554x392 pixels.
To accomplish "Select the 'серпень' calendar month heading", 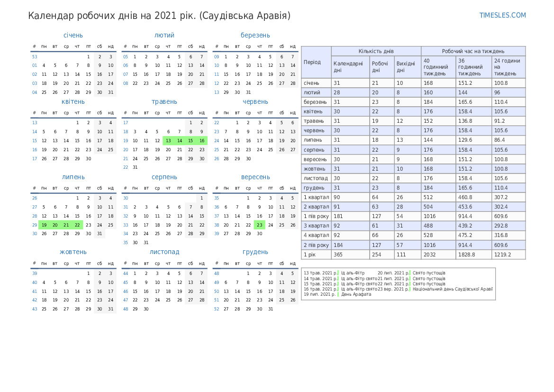I will (x=164, y=177).
